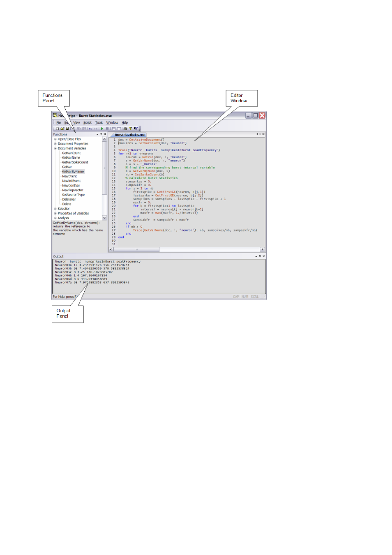The width and height of the screenshot is (392, 555).
Task: Close the Functions panel
Action: (x=105, y=134)
